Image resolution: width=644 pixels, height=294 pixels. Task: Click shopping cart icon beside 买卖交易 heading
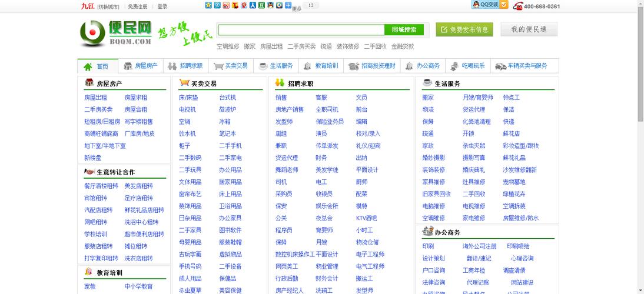click(x=184, y=83)
